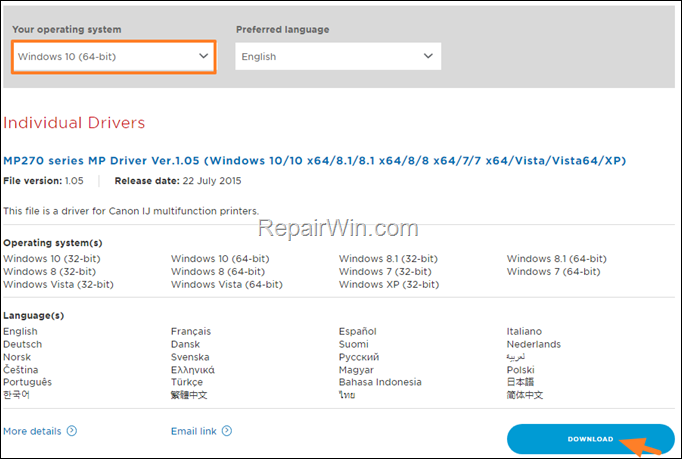Screen dimensions: 682x459
Task: Click Čeština in the language list
Action: coord(20,370)
